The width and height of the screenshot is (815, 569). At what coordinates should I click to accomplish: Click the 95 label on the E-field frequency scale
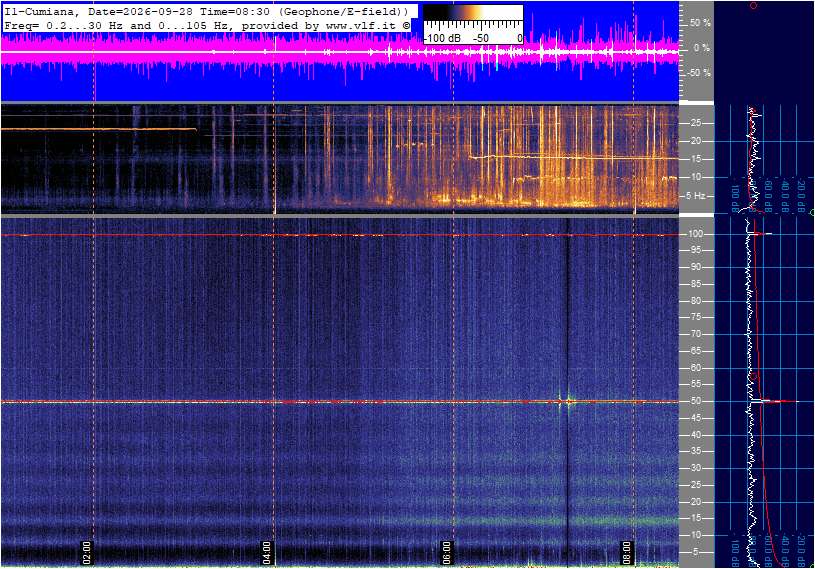[x=695, y=250]
